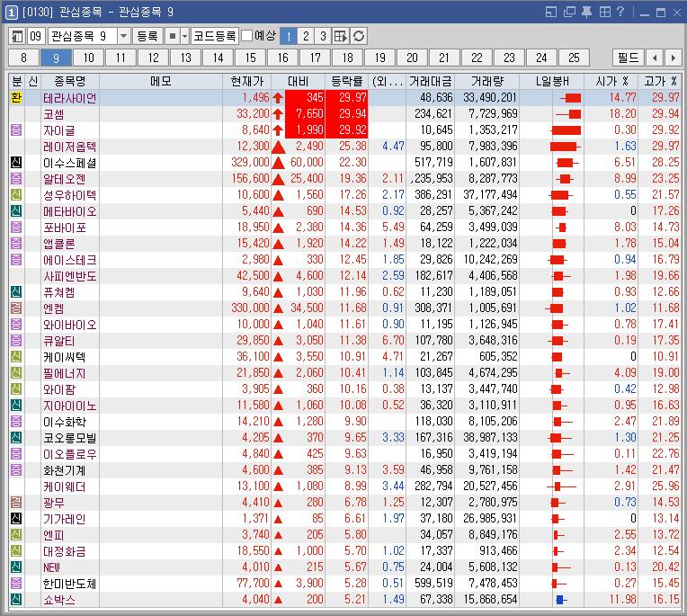Click the column layout icon beside button 3
Screen dimensions: 687x616
[341, 36]
